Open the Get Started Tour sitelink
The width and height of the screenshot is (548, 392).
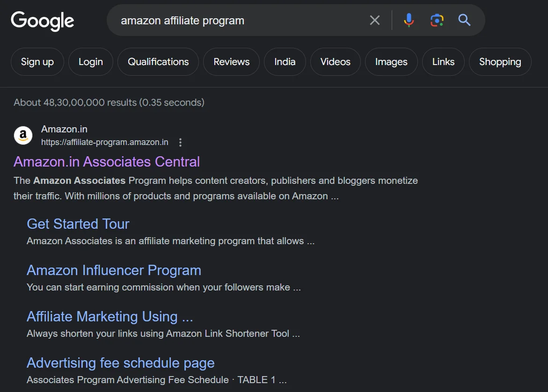78,224
